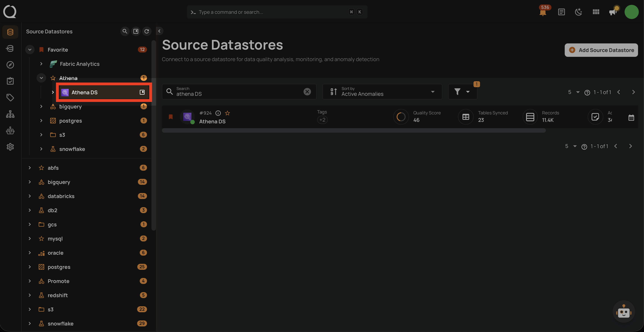Click the command search input field
The height and width of the screenshot is (332, 644).
pos(273,12)
